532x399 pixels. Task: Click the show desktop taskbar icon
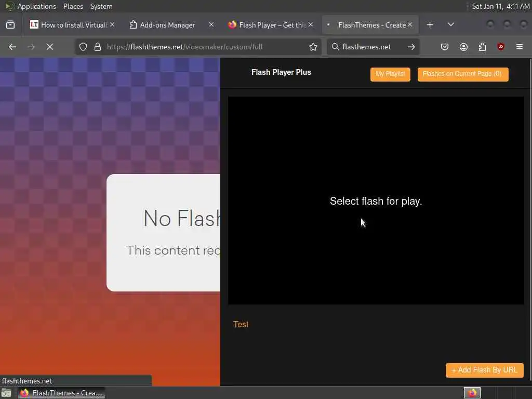(6, 393)
